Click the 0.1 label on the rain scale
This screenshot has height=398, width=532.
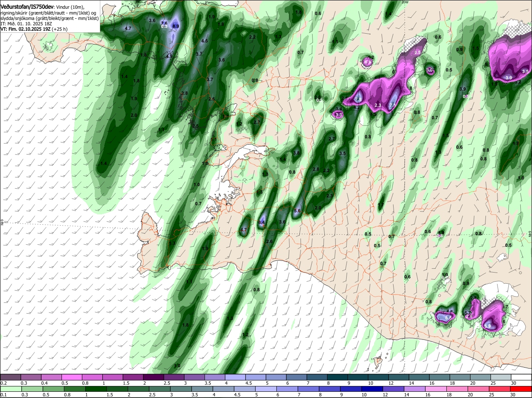(x=3, y=395)
